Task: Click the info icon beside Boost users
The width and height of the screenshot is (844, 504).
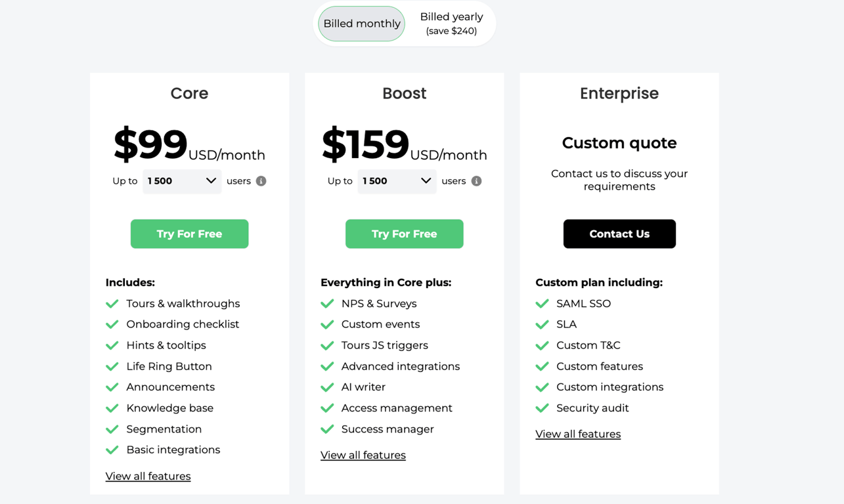Action: click(476, 181)
